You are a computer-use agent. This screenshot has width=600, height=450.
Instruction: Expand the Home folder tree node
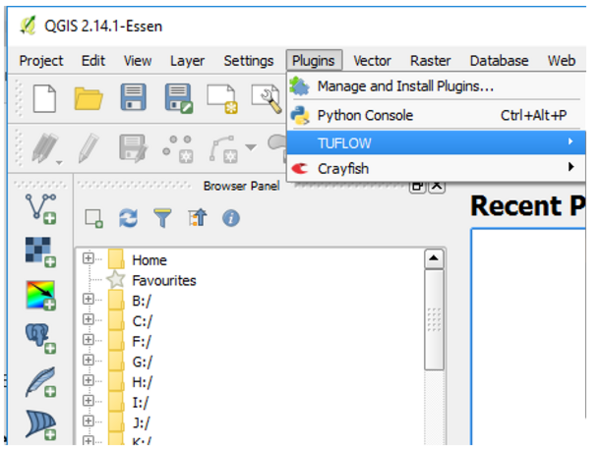click(x=89, y=259)
